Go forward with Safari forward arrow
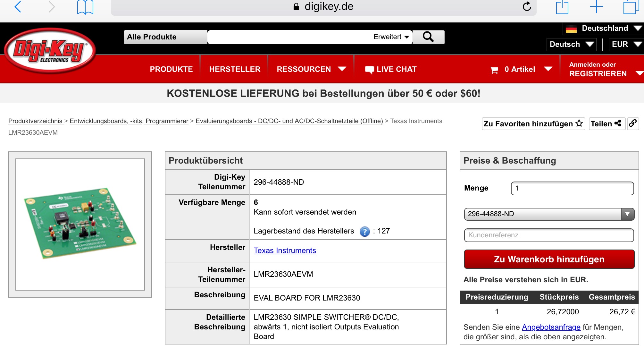This screenshot has width=644, height=348. [51, 7]
